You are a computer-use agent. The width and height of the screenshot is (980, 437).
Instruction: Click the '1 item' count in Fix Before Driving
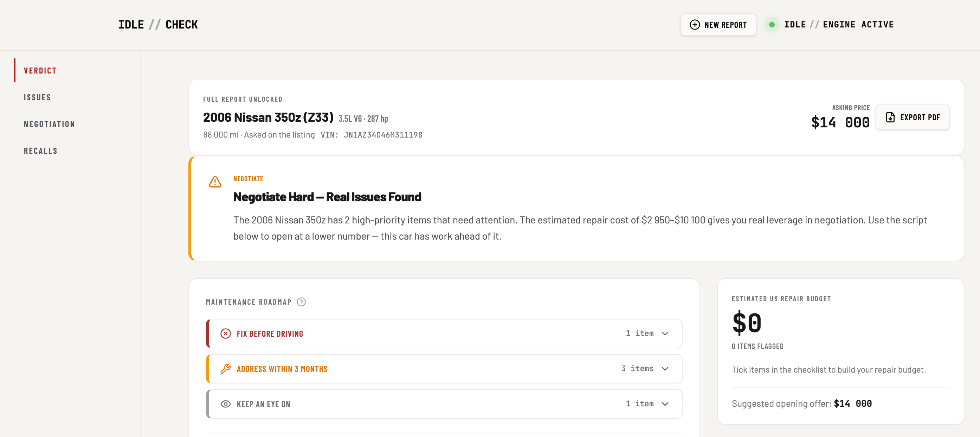(x=639, y=333)
